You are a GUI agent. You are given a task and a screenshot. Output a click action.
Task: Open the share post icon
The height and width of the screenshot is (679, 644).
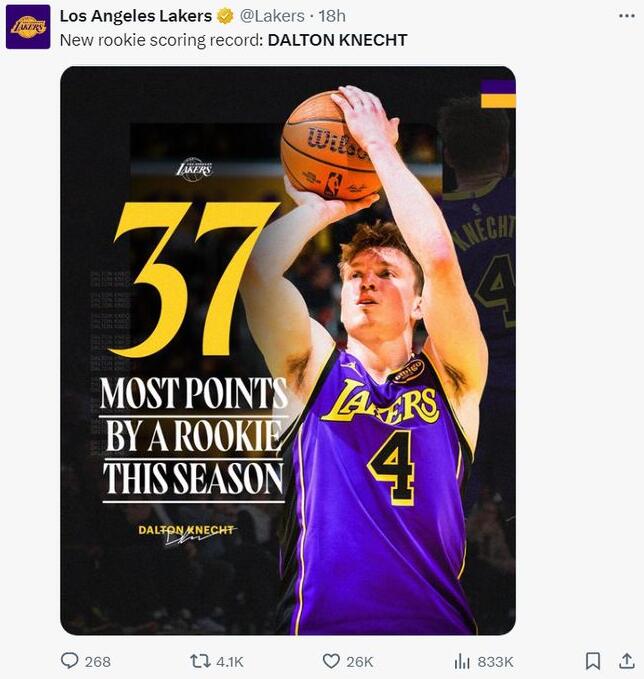(626, 660)
